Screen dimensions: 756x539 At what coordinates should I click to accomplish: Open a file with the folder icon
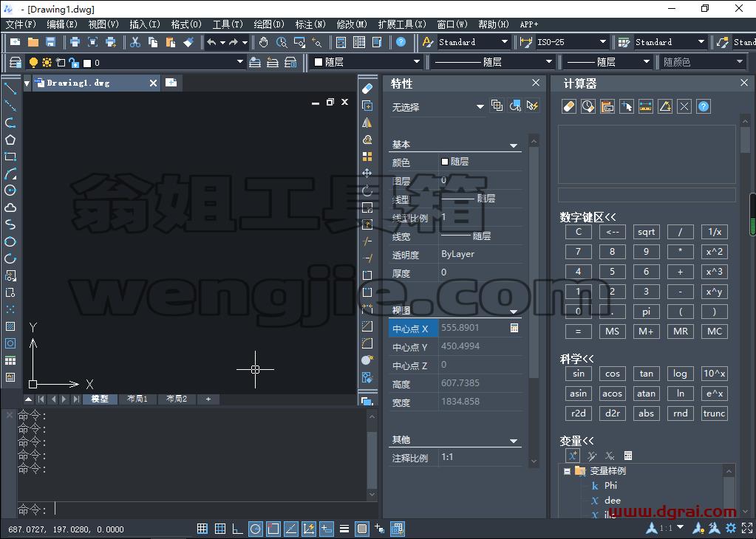click(33, 42)
